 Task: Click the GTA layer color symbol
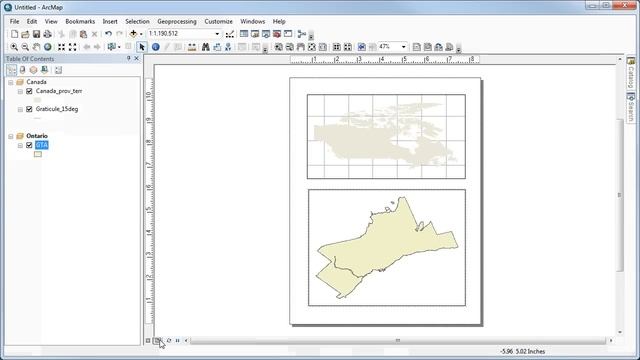(38, 154)
